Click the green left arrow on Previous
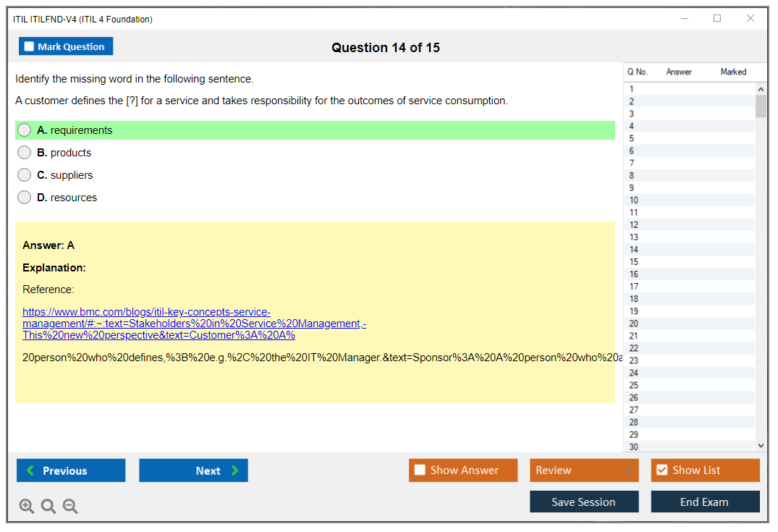 30,470
